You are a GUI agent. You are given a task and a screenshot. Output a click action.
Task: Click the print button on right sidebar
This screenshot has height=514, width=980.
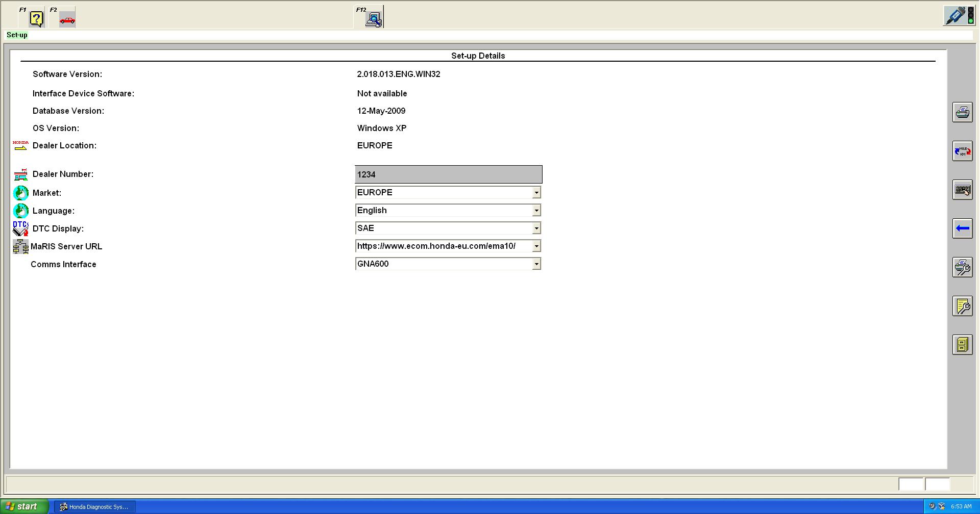962,112
